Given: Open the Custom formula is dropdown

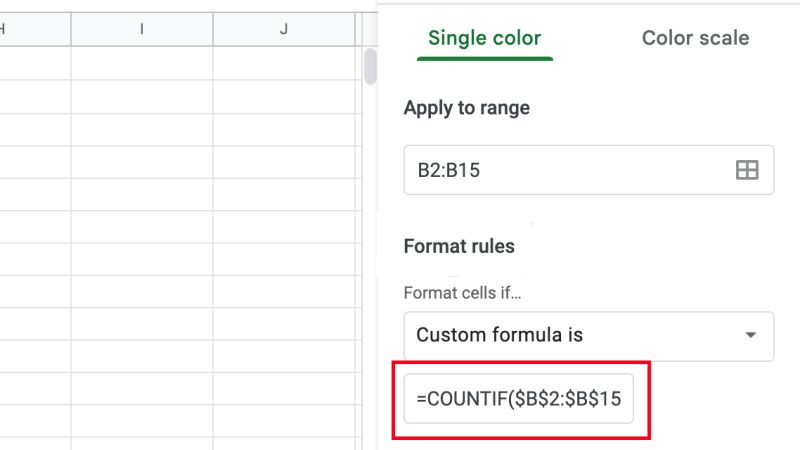Looking at the screenshot, I should [x=589, y=336].
